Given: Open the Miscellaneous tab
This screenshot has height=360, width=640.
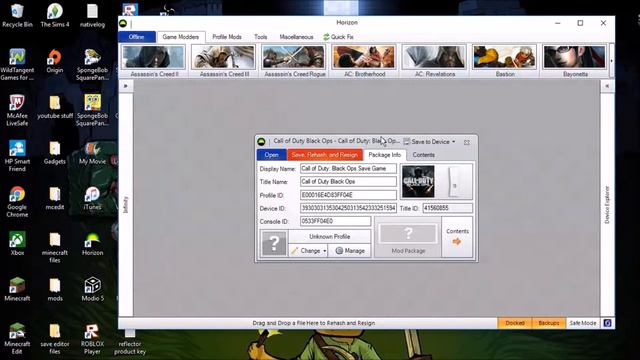Looking at the screenshot, I should click(296, 37).
